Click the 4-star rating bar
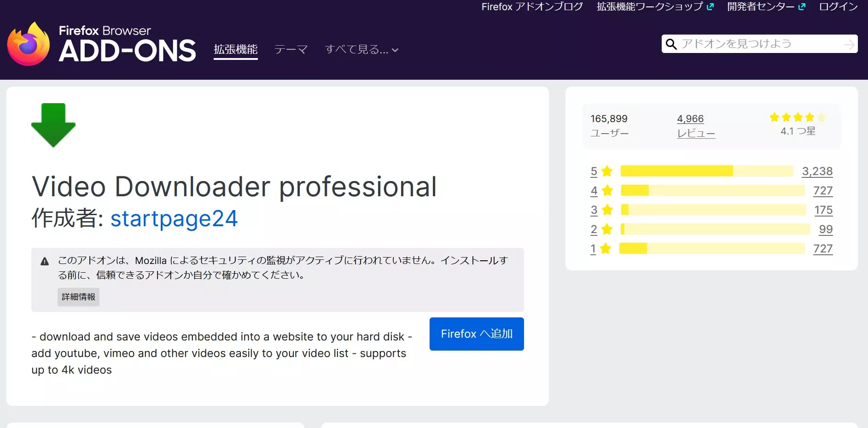 tap(713, 190)
